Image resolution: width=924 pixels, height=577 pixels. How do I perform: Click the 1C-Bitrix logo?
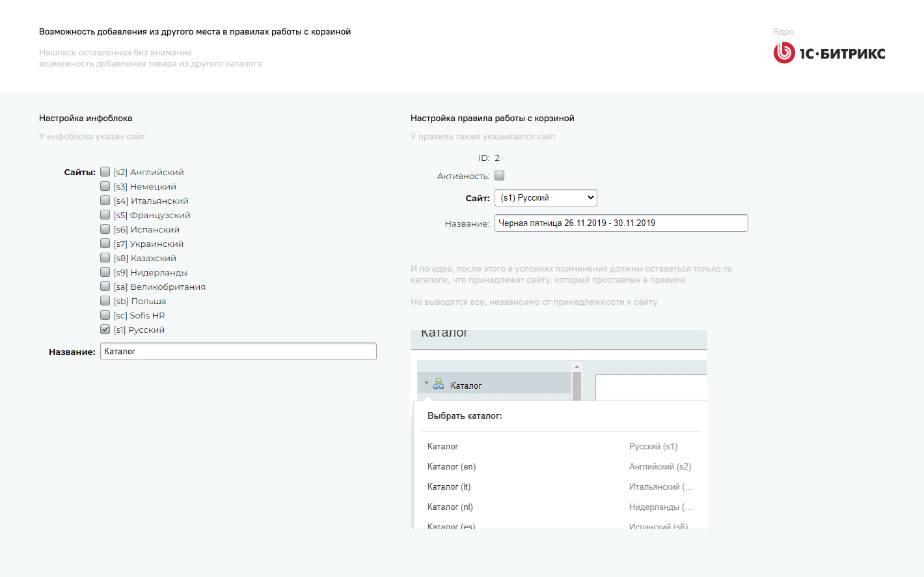(829, 53)
